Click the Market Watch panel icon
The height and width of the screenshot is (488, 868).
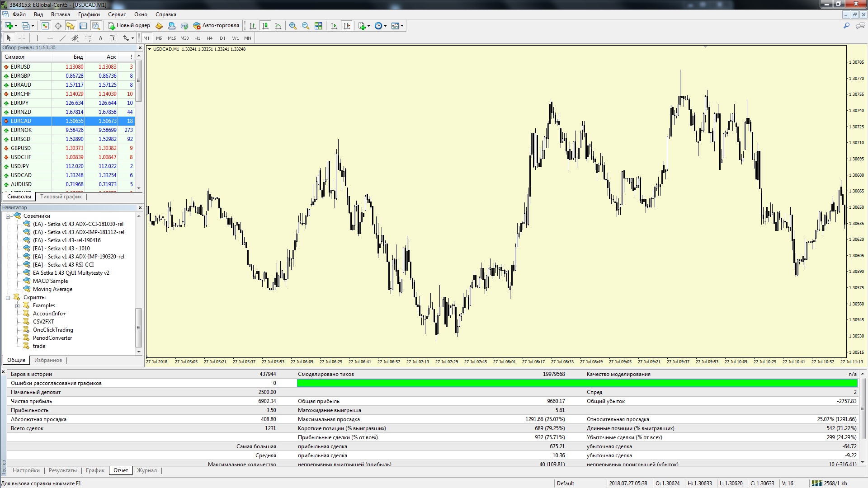coord(45,26)
